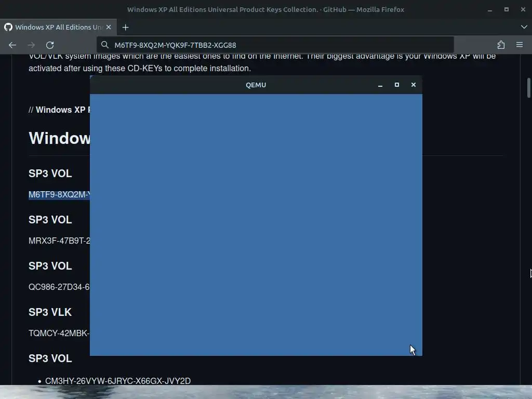Viewport: 532px width, 399px height.
Task: Click the SP3 VOL heading above QC986 key
Action: pyautogui.click(x=50, y=266)
